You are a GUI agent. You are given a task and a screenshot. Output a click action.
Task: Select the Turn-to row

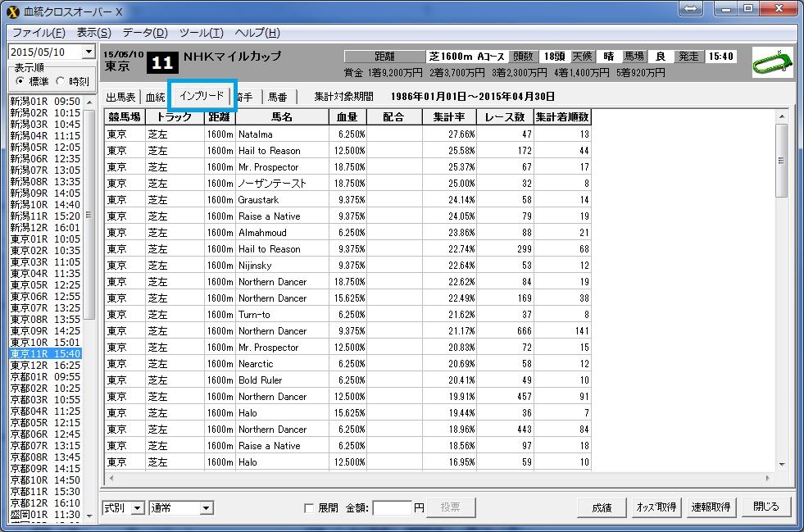coord(347,315)
